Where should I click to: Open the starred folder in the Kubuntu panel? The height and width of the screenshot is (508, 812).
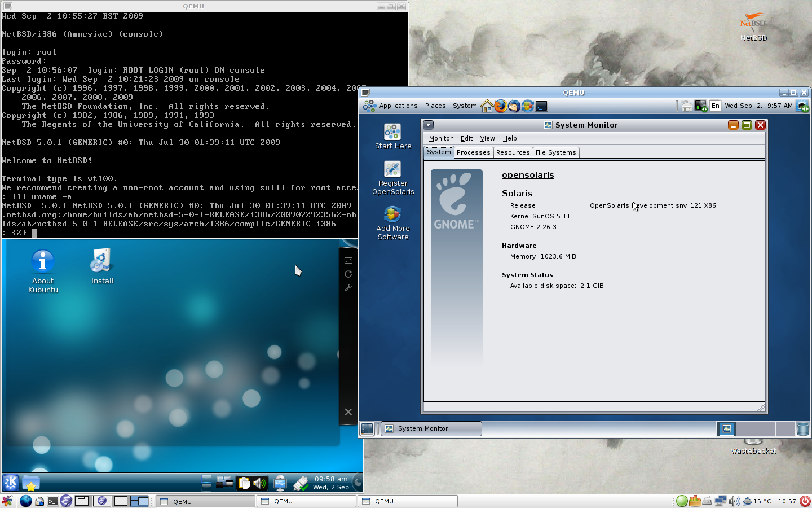pyautogui.click(x=31, y=483)
